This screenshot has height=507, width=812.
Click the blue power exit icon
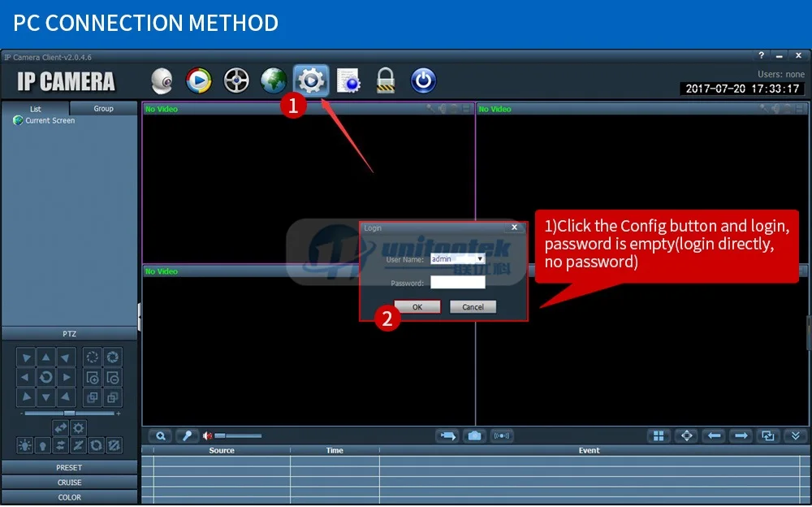[x=423, y=81]
